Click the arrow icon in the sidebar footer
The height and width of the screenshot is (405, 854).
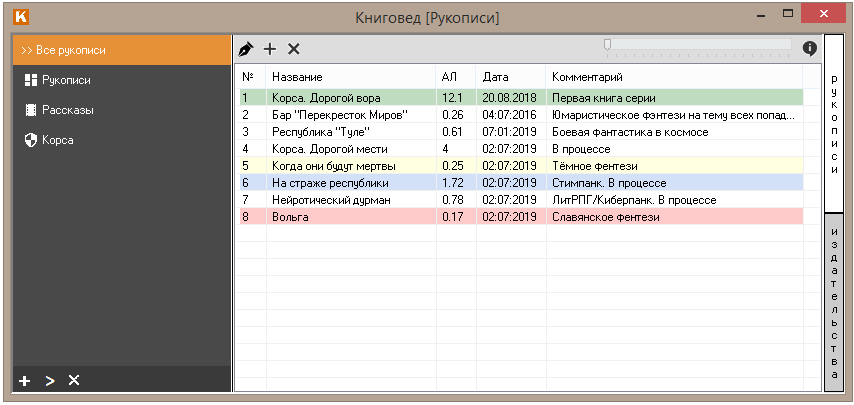click(x=49, y=380)
